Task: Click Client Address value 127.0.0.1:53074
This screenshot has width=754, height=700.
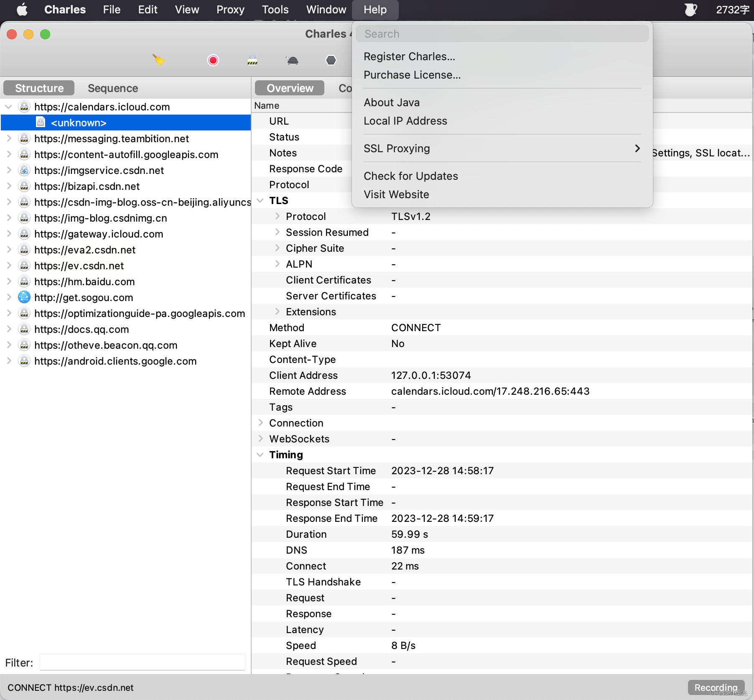Action: point(431,375)
